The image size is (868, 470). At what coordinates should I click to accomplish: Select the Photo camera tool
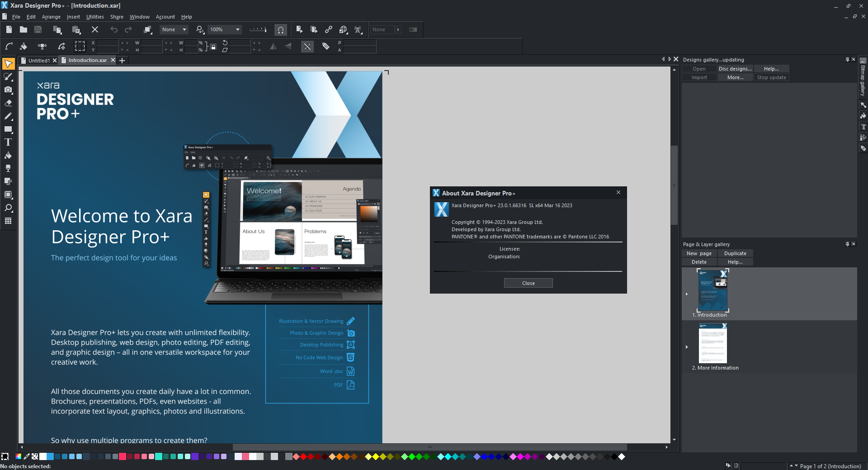(8, 90)
